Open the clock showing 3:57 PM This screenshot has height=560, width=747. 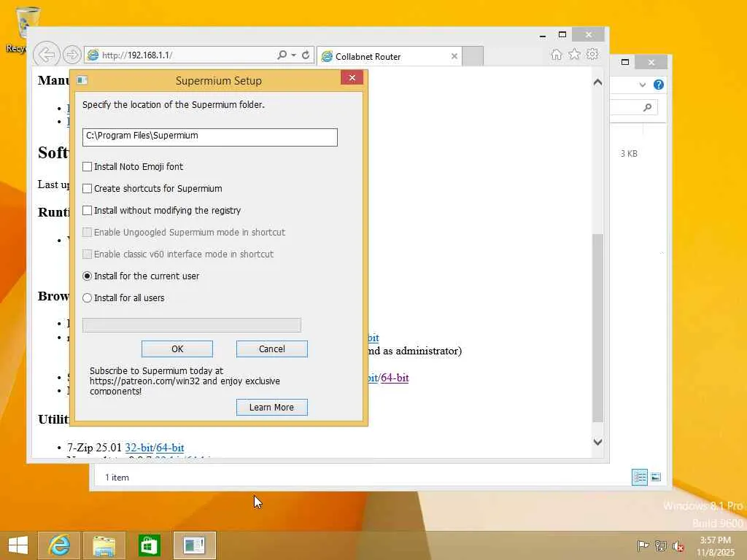[x=716, y=546]
